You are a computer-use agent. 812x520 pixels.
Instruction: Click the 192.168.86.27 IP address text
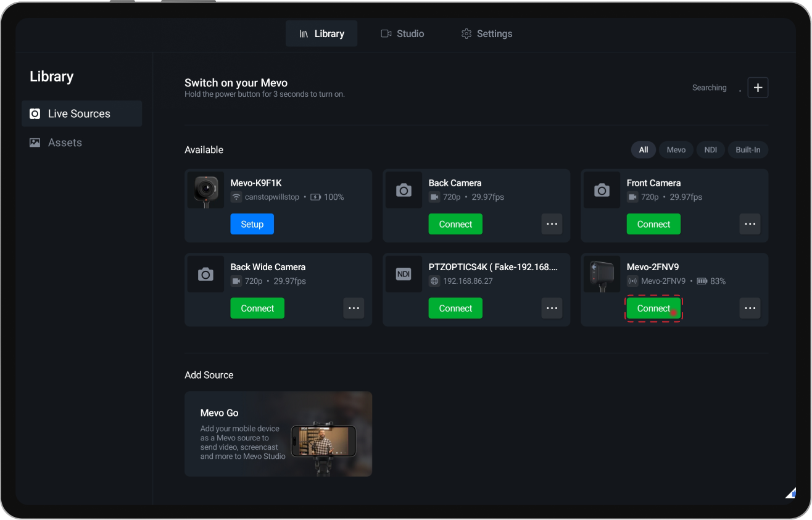(x=468, y=281)
